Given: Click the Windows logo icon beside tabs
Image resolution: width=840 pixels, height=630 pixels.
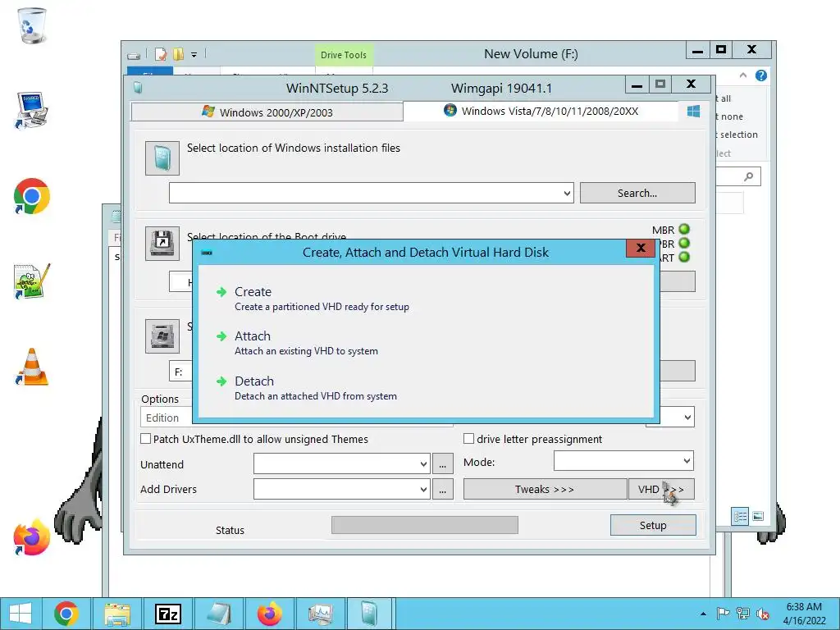Looking at the screenshot, I should click(x=693, y=112).
